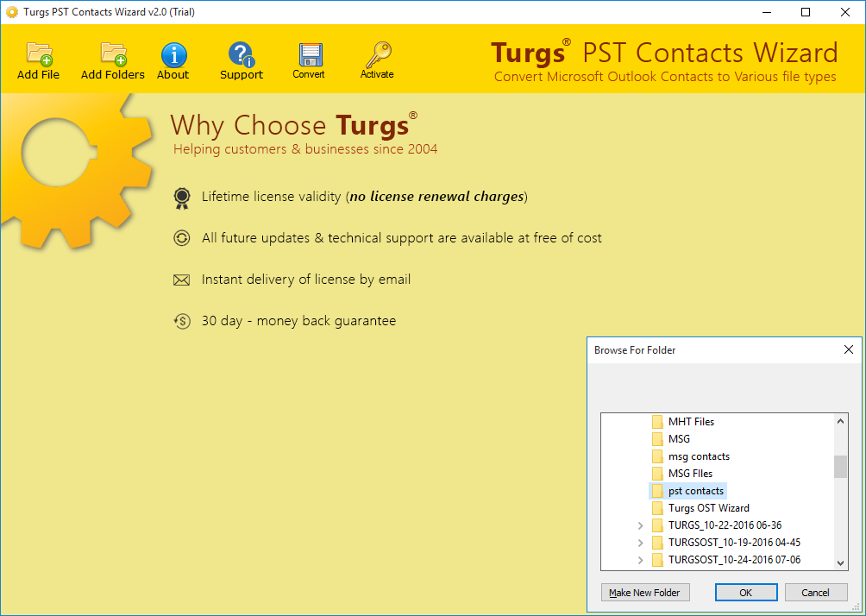Select the TURGSOST_10-24-2016 07-06 folder
Screen dimensions: 866x616
[x=734, y=560]
